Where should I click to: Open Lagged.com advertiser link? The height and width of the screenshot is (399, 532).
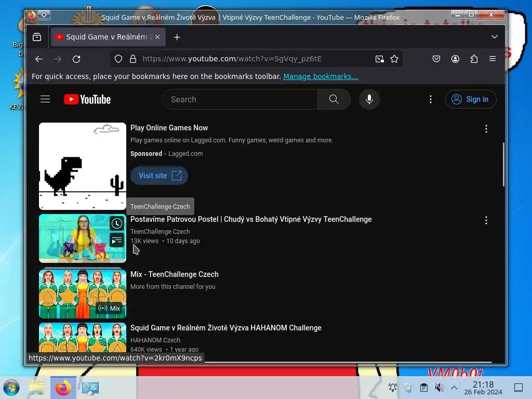click(185, 154)
